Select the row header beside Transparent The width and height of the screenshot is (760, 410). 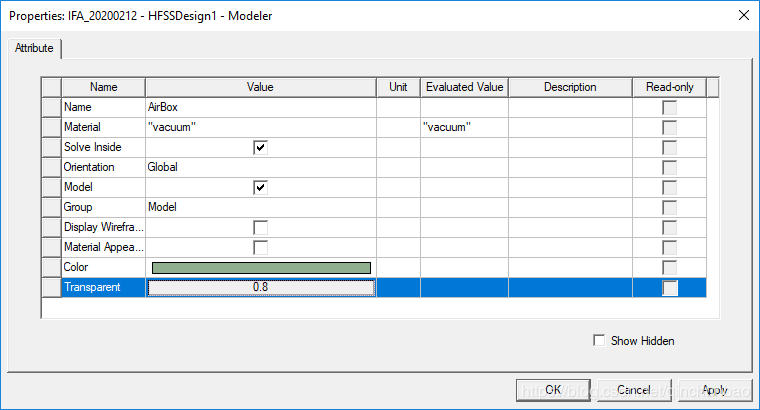(x=51, y=287)
